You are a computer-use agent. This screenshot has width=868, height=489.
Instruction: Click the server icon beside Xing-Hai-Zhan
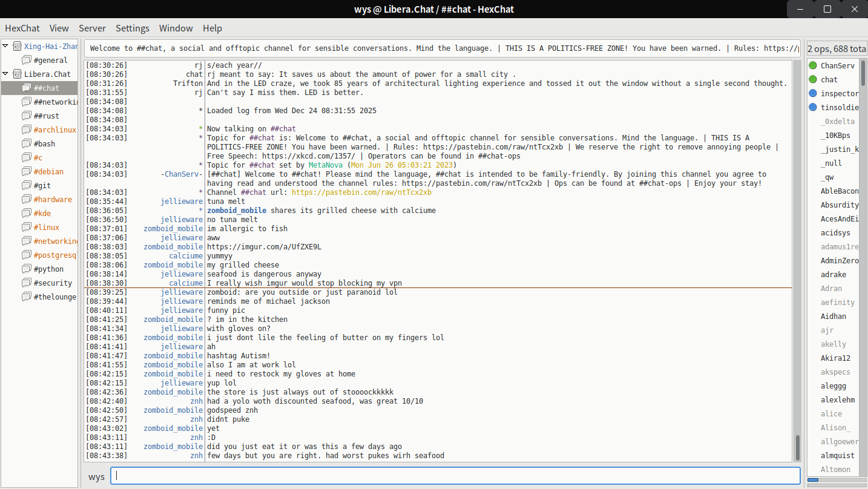pos(17,46)
